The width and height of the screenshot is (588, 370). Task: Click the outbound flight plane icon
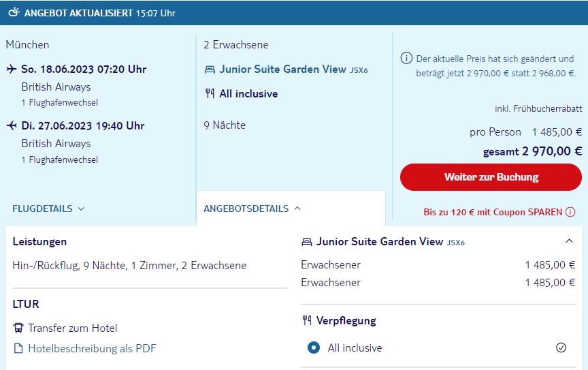(x=12, y=70)
